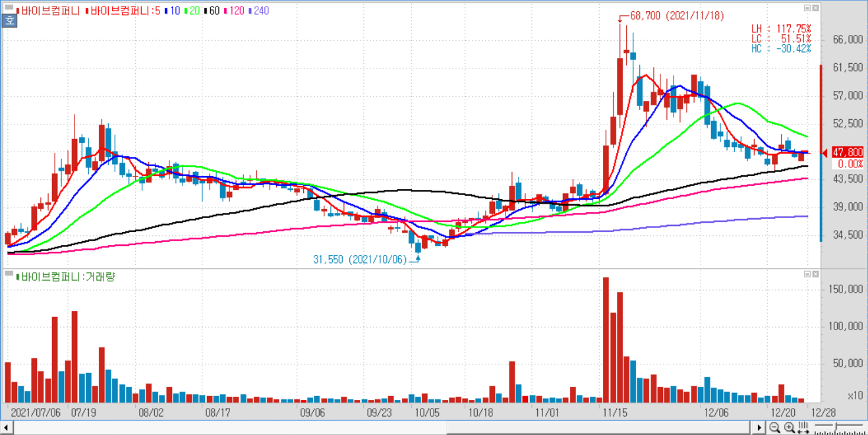This screenshot has height=435, width=868.
Task: Click the 10/18 date axis label
Action: [x=480, y=412]
